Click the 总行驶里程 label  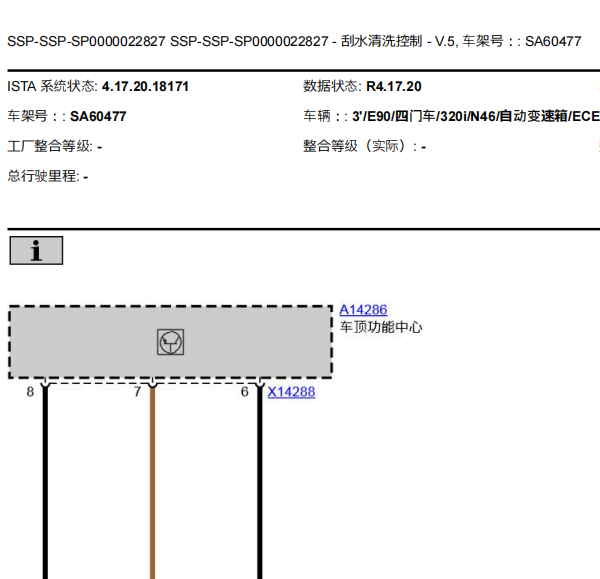pyautogui.click(x=43, y=176)
